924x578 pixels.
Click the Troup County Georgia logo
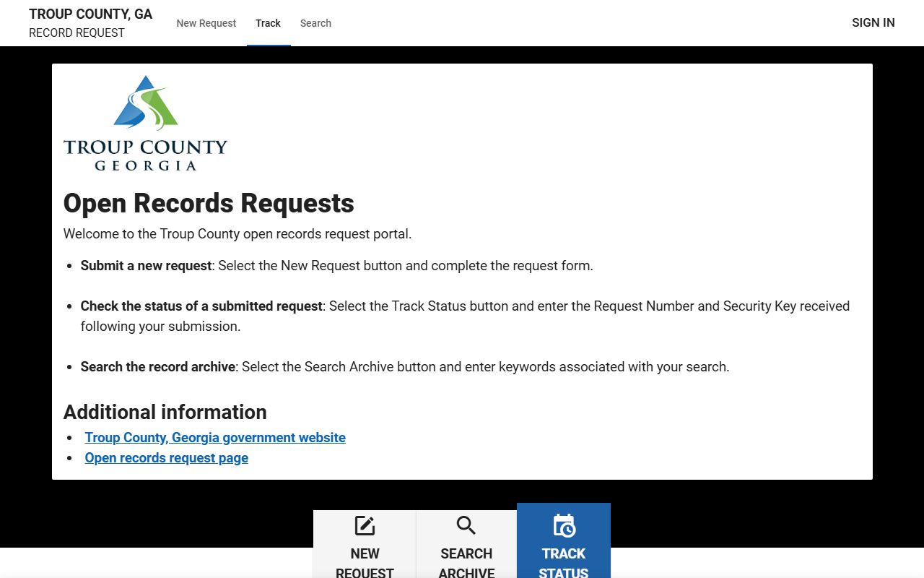tap(145, 124)
